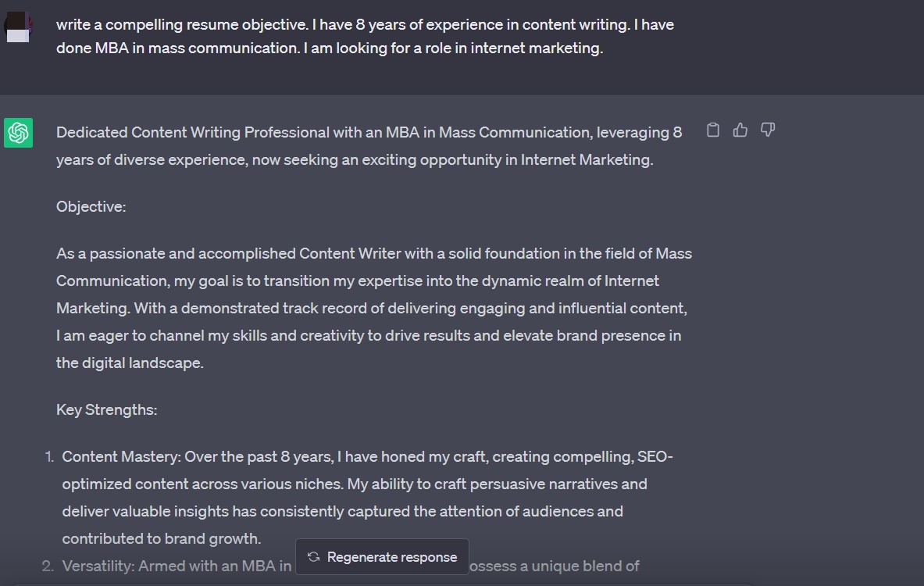Click the list number '2.' marker

coord(48,566)
